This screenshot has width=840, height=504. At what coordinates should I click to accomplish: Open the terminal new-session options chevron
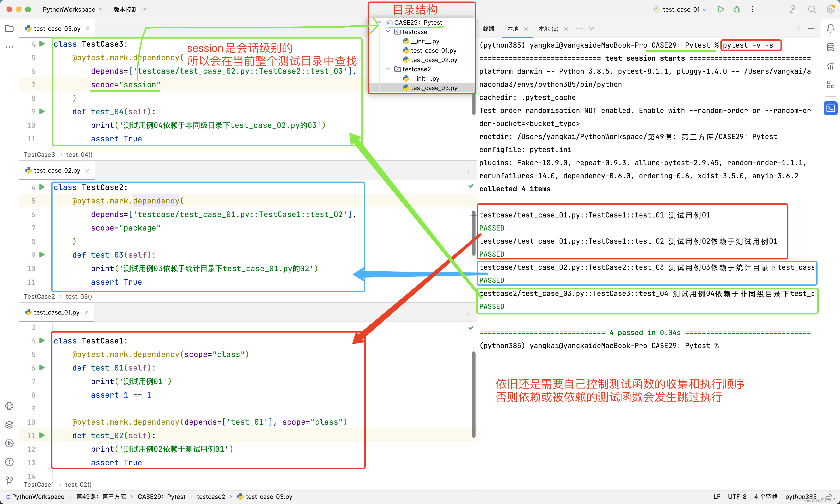591,28
